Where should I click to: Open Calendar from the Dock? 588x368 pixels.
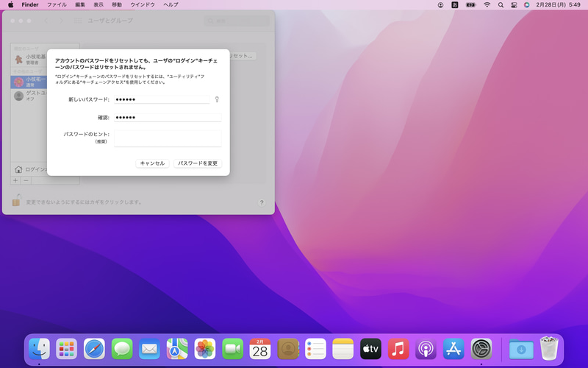pos(260,349)
